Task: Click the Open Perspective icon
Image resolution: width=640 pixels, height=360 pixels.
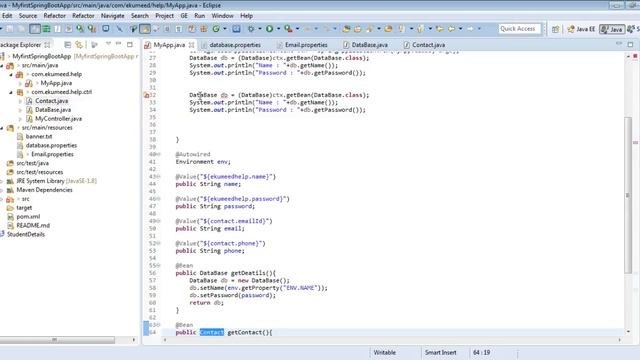Action: 556,29
